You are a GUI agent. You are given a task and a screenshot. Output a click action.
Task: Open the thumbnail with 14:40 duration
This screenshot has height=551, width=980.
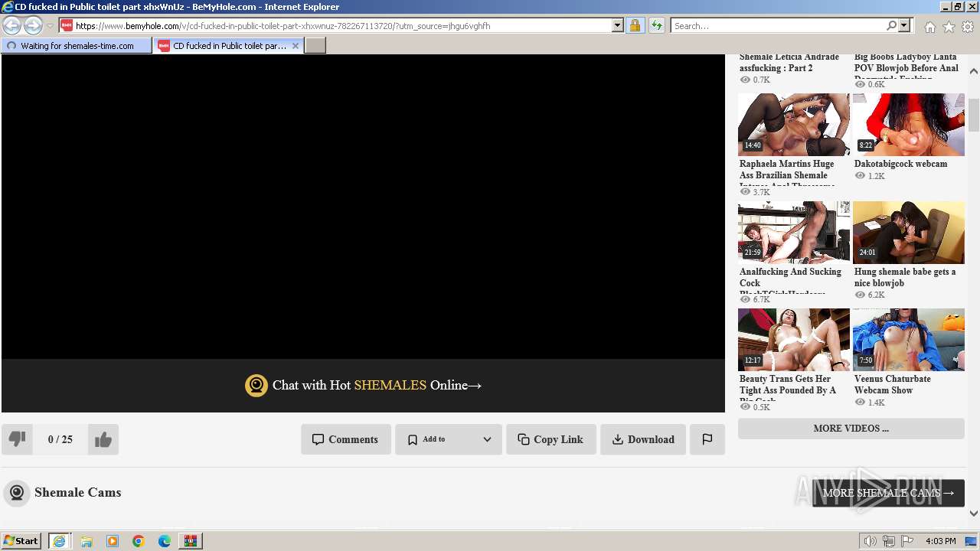coord(794,125)
